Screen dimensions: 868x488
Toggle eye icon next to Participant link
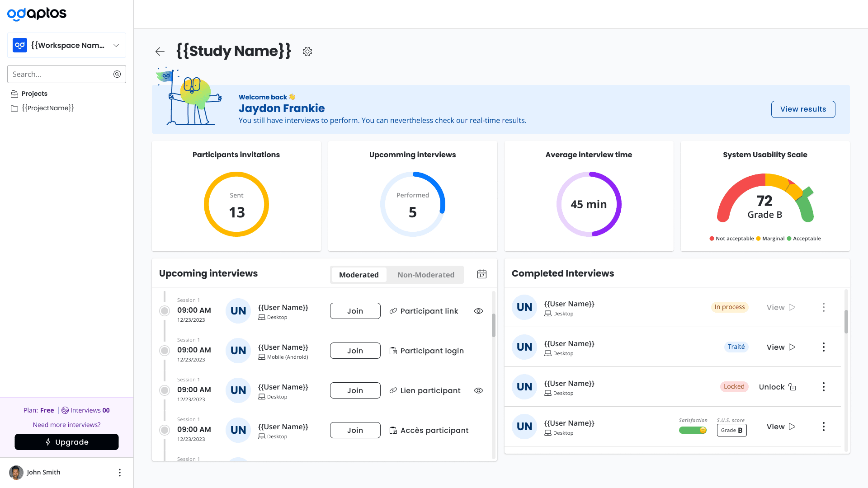click(479, 311)
